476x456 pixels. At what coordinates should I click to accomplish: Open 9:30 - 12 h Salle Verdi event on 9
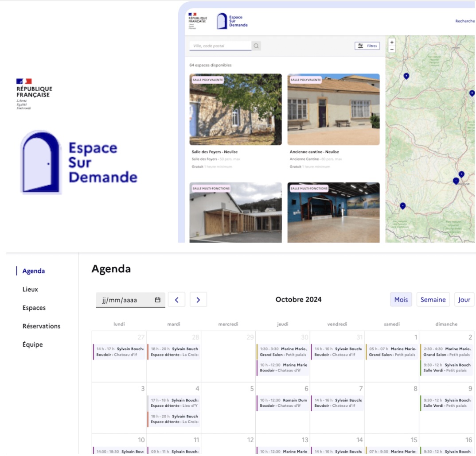[446, 403]
